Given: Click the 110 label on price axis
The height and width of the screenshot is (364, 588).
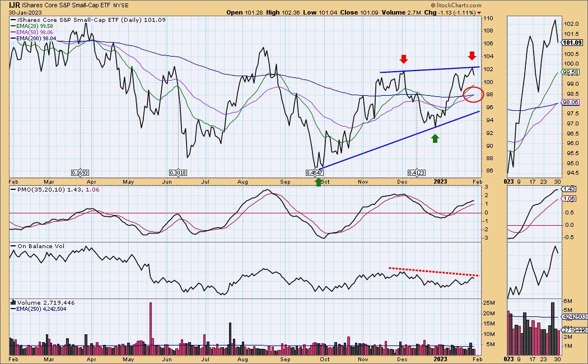Looking at the screenshot, I should (x=488, y=18).
